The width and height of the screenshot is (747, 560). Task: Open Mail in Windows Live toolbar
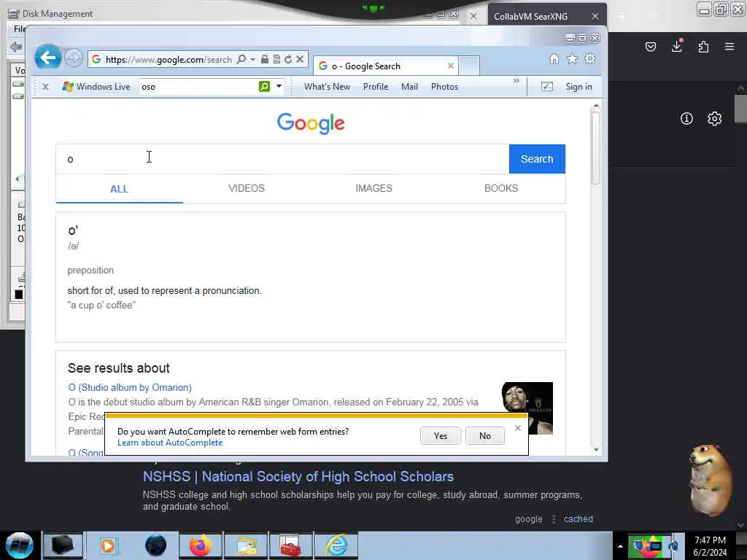pyautogui.click(x=410, y=87)
